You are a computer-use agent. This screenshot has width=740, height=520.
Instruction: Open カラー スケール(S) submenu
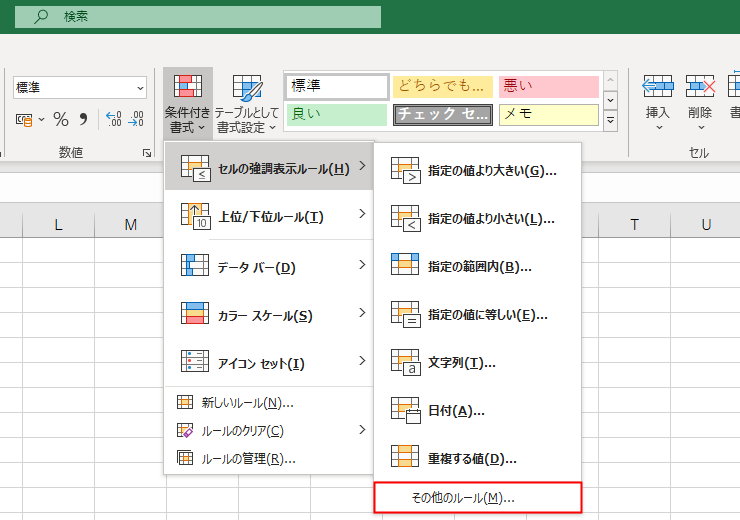click(269, 315)
